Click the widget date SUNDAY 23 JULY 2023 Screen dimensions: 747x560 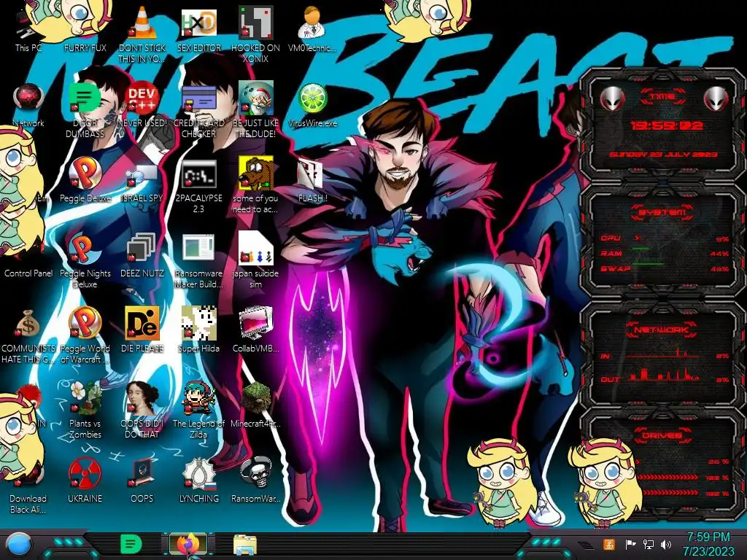tap(663, 155)
